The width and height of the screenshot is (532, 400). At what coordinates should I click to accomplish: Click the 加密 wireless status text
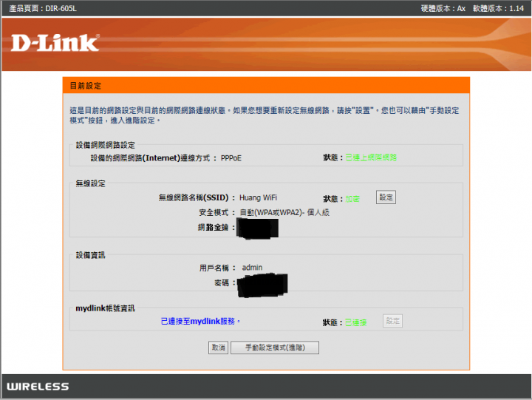(x=352, y=199)
